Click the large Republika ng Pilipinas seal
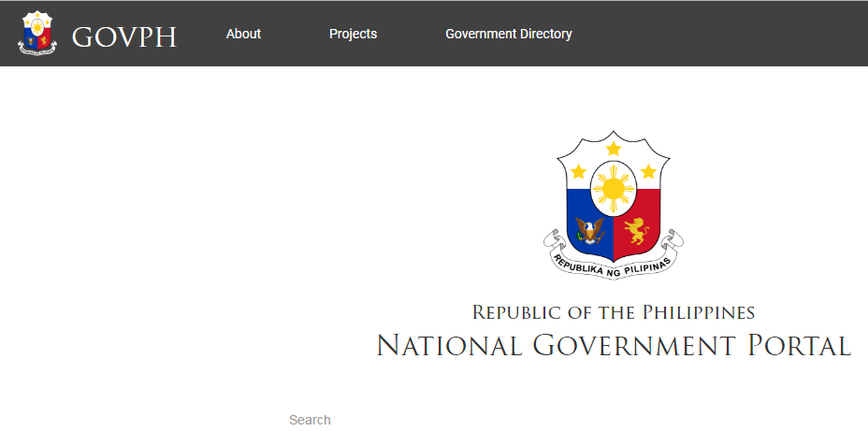 (x=614, y=206)
